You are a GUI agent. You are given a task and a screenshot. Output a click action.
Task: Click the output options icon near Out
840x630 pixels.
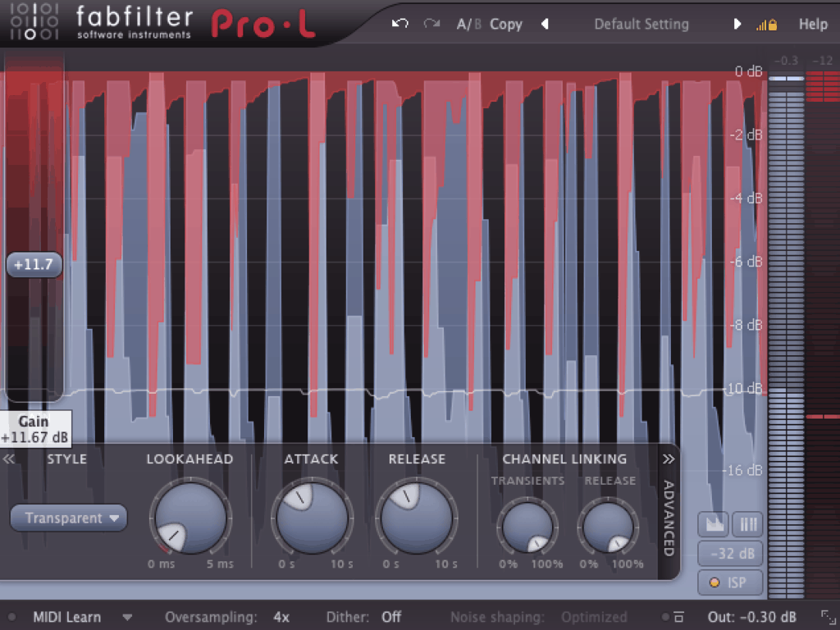[678, 617]
